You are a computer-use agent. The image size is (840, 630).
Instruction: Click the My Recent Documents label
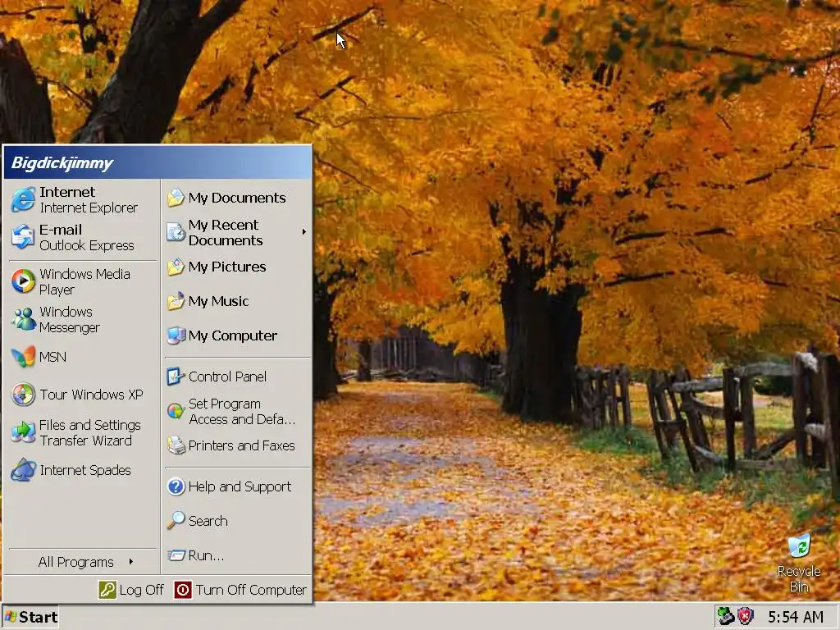(x=226, y=232)
